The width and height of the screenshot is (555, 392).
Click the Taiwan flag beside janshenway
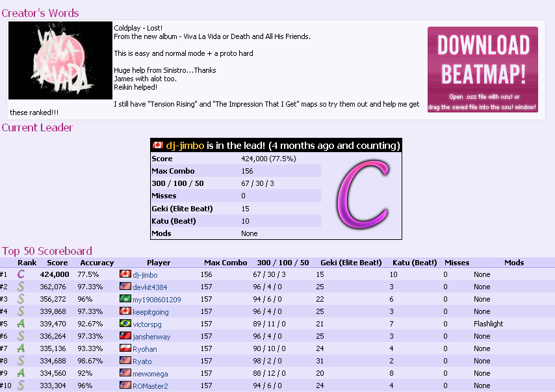click(125, 335)
